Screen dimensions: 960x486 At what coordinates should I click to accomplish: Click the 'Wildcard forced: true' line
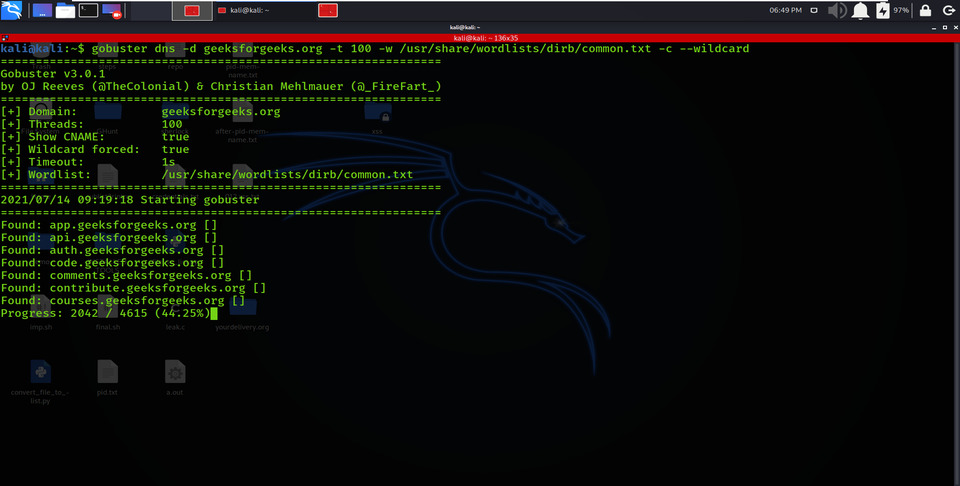[x=95, y=149]
